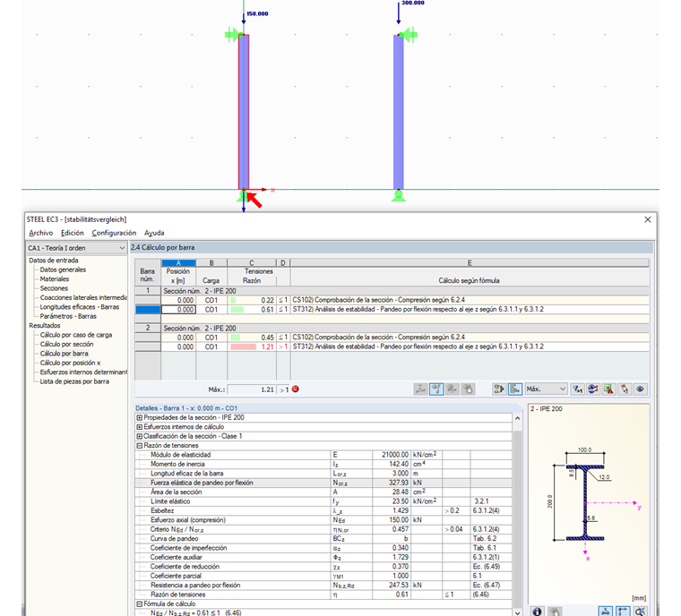Click the second gray-blue toolbar icon beside Máx. result
This screenshot has height=616, width=681.
tap(436, 389)
